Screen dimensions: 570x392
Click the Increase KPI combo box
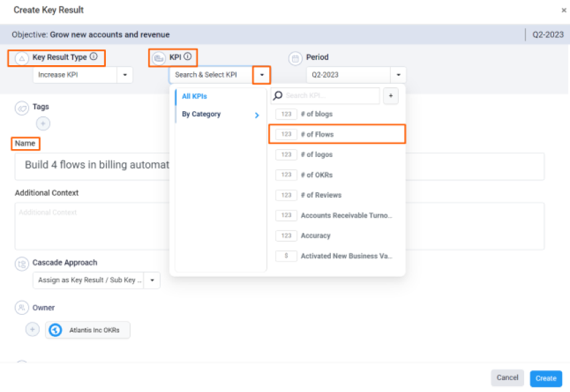coord(83,75)
